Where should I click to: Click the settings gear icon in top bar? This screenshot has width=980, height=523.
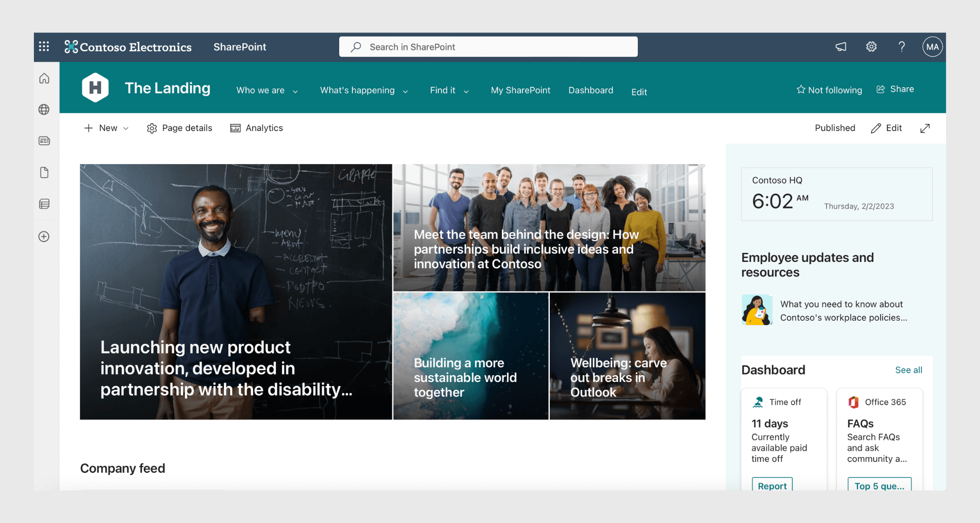point(872,46)
